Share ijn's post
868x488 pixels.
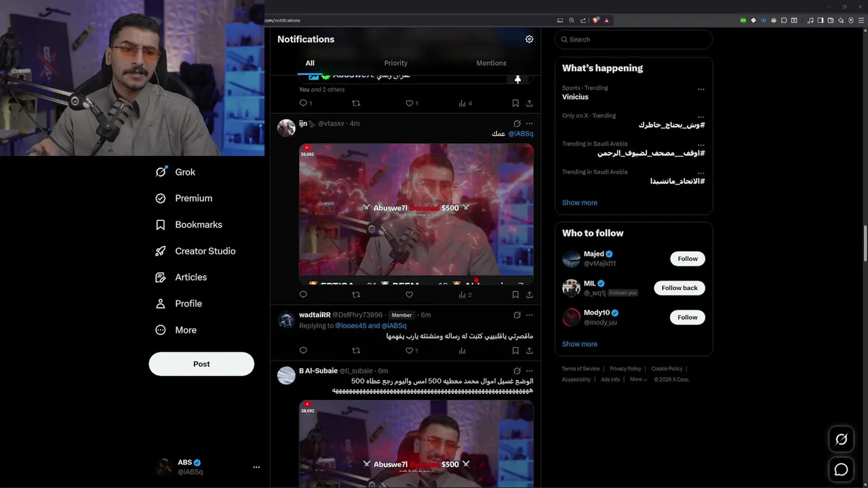click(529, 295)
